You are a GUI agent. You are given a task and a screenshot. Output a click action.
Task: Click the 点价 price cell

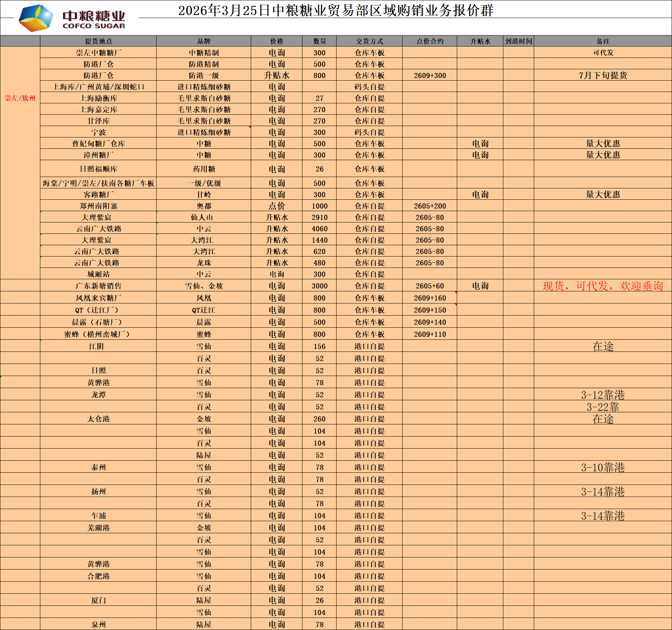pos(276,206)
